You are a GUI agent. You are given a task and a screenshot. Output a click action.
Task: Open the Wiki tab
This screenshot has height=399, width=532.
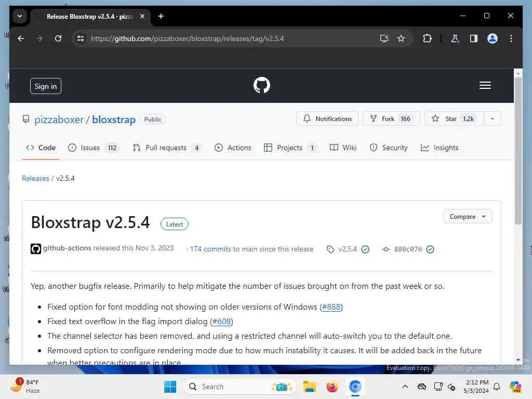[x=343, y=148]
